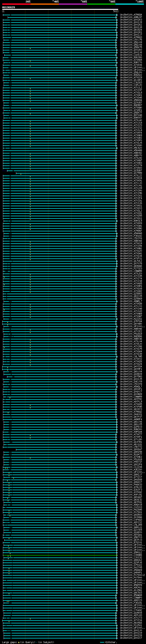Image resolution: width=146 pixels, height=644 pixels.
Task: Click hit UniRef100_Q5QLP0
Action: (x=131, y=72)
